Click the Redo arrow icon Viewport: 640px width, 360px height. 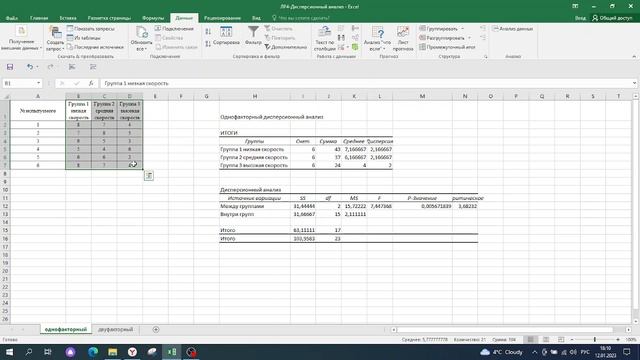50,67
